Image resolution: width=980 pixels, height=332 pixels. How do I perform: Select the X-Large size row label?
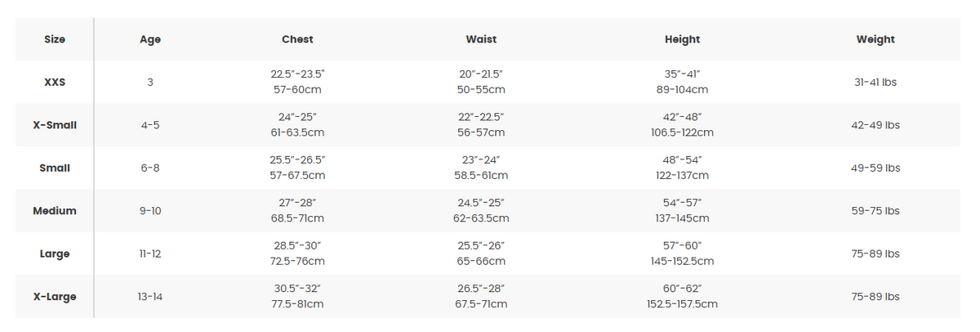[x=55, y=297]
